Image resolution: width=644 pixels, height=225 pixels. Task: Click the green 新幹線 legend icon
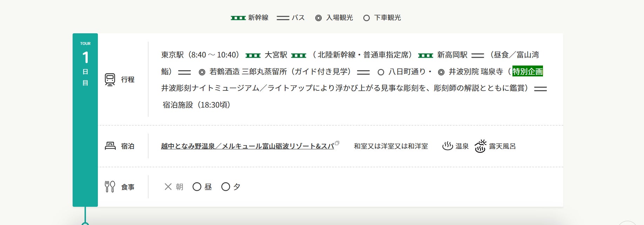[238, 18]
